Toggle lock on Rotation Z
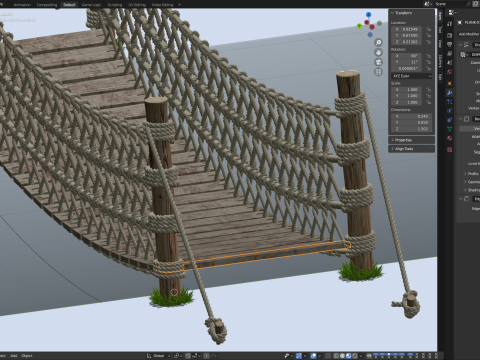480x360 pixels. (x=428, y=68)
